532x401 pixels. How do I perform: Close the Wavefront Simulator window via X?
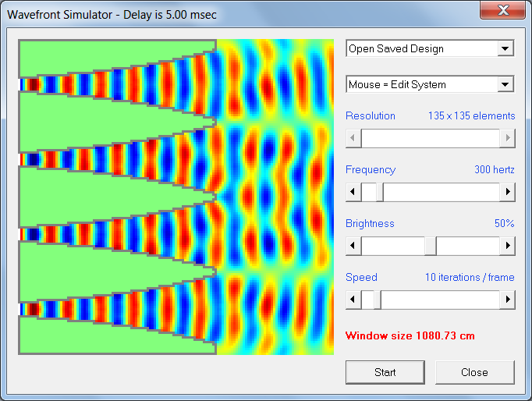(503, 10)
